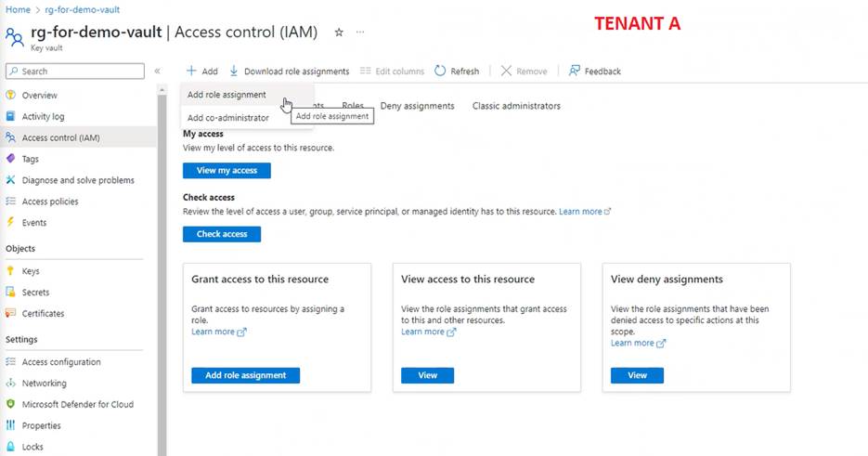Click the Refresh circular arrow icon
The width and height of the screenshot is (868, 456).
(440, 71)
